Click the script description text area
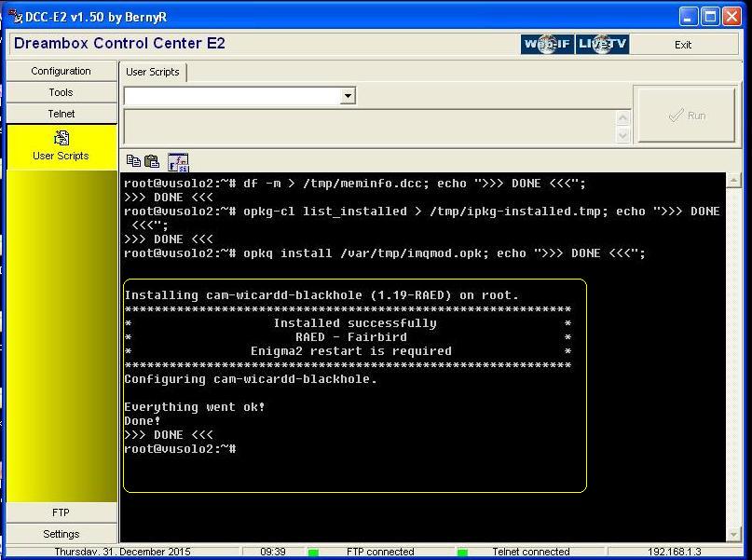 tap(370, 127)
